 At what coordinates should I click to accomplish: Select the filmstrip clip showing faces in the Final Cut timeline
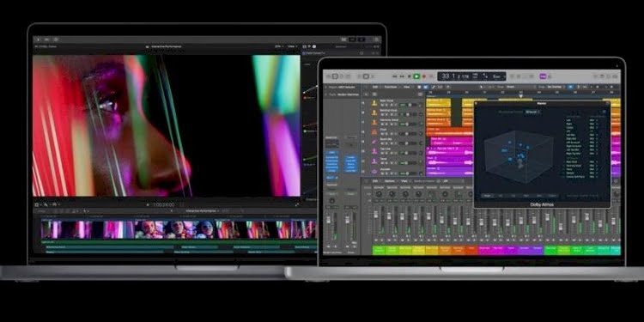[x=175, y=229]
